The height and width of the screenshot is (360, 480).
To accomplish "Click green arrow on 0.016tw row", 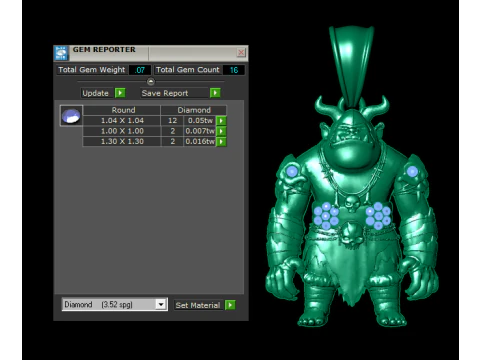I will [221, 142].
